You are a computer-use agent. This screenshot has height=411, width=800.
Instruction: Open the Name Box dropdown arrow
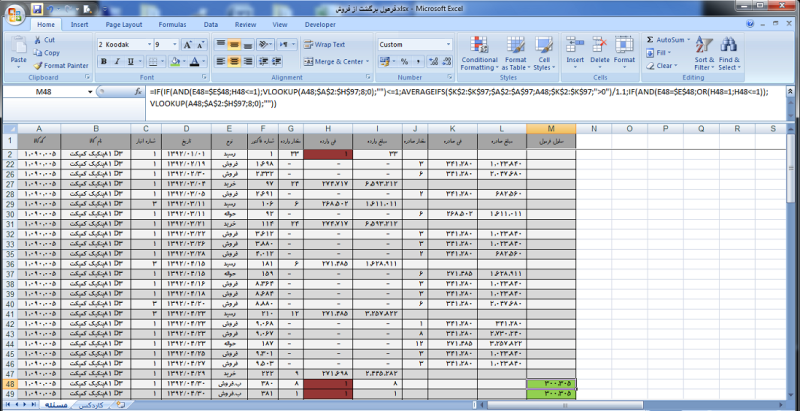click(x=90, y=92)
